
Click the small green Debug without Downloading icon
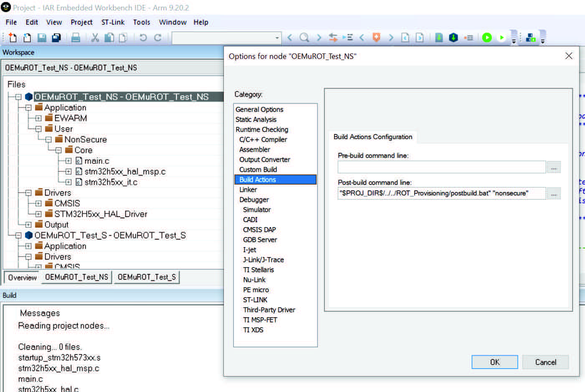[501, 38]
